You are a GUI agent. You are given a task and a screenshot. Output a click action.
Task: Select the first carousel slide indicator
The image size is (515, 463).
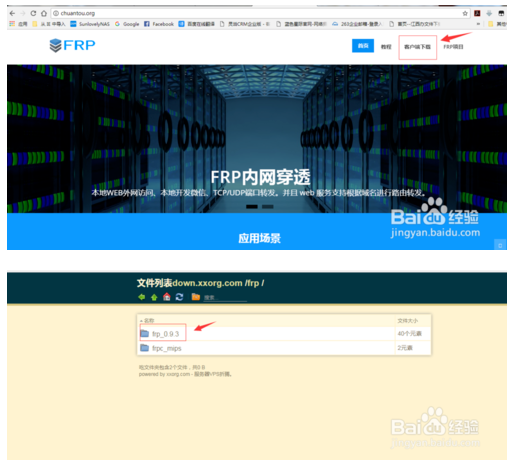tap(252, 207)
